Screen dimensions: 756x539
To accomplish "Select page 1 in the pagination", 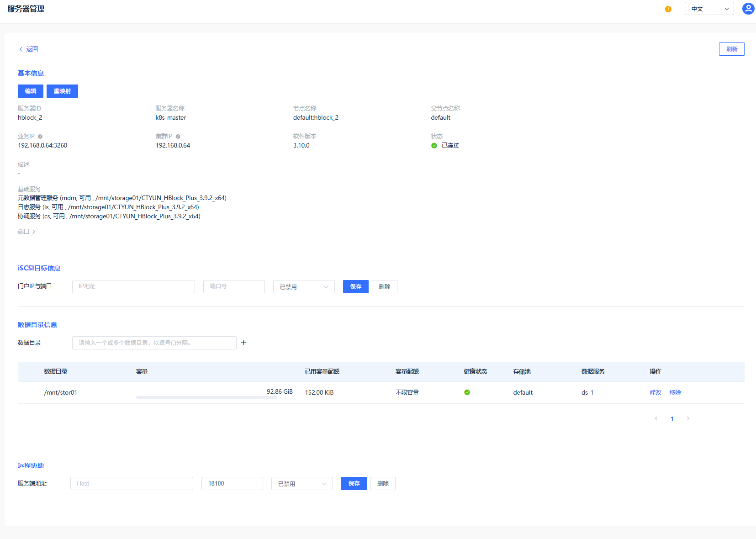I will [672, 418].
